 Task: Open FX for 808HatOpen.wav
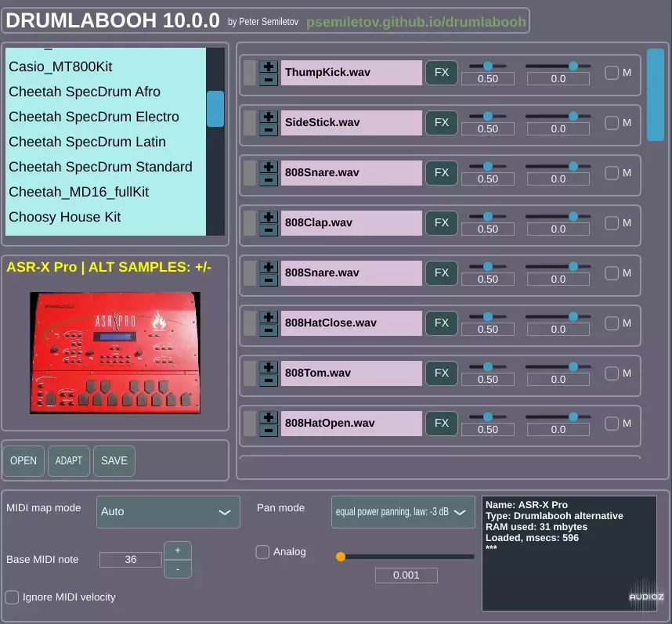pos(442,423)
